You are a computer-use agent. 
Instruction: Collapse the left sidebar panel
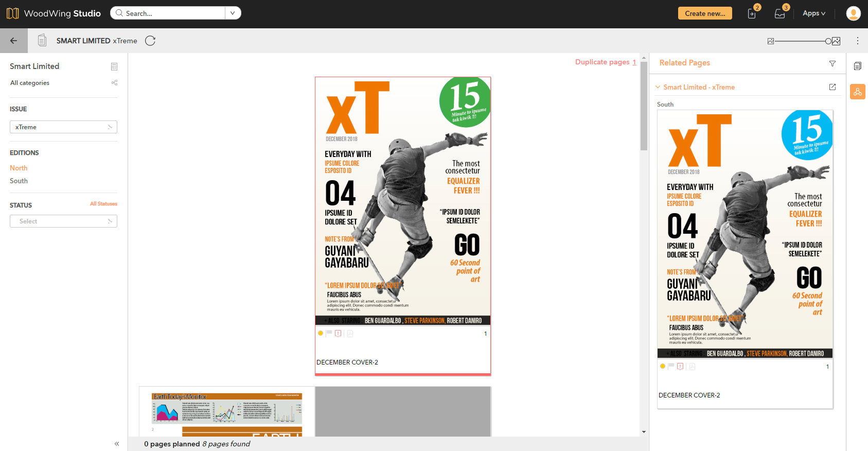tap(117, 443)
